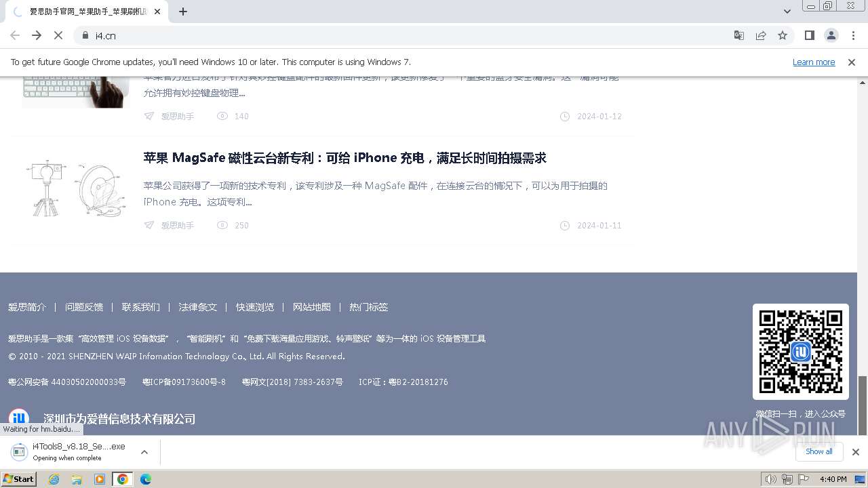The height and width of the screenshot is (488, 868).
Task: Go back to previous page
Action: [x=15, y=35]
